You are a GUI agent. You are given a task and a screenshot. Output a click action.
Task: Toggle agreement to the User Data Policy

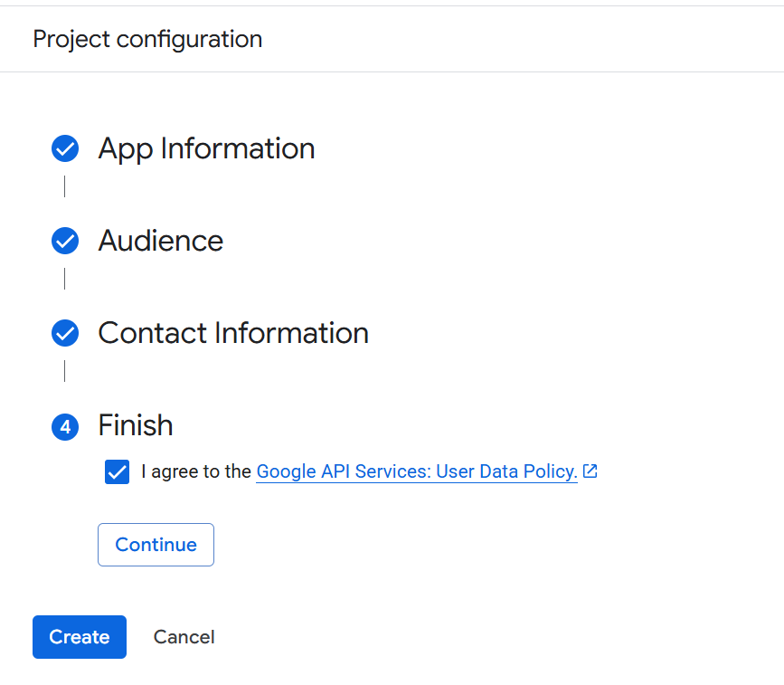[x=117, y=471]
